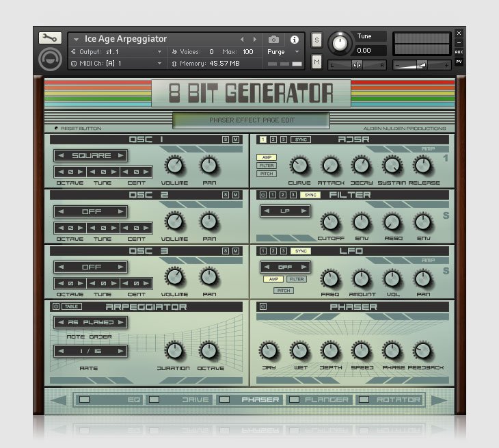Select LFO tab 3

click(283, 251)
